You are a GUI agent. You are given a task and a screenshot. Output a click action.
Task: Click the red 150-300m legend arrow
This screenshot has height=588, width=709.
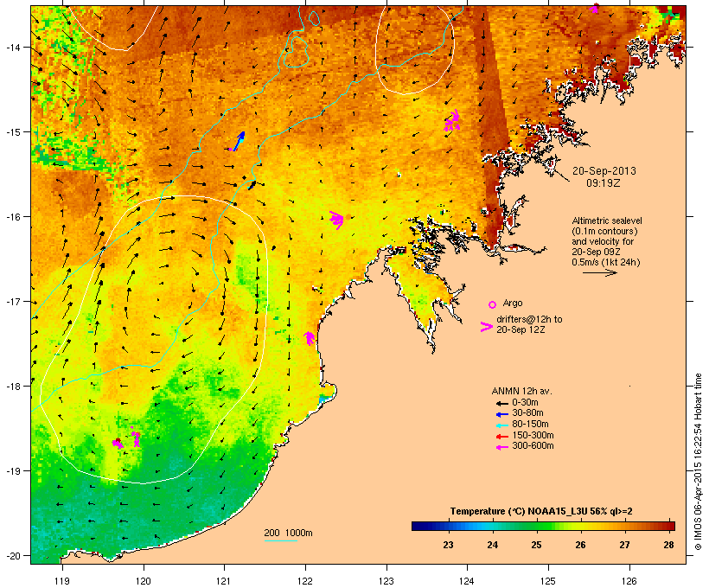click(501, 436)
